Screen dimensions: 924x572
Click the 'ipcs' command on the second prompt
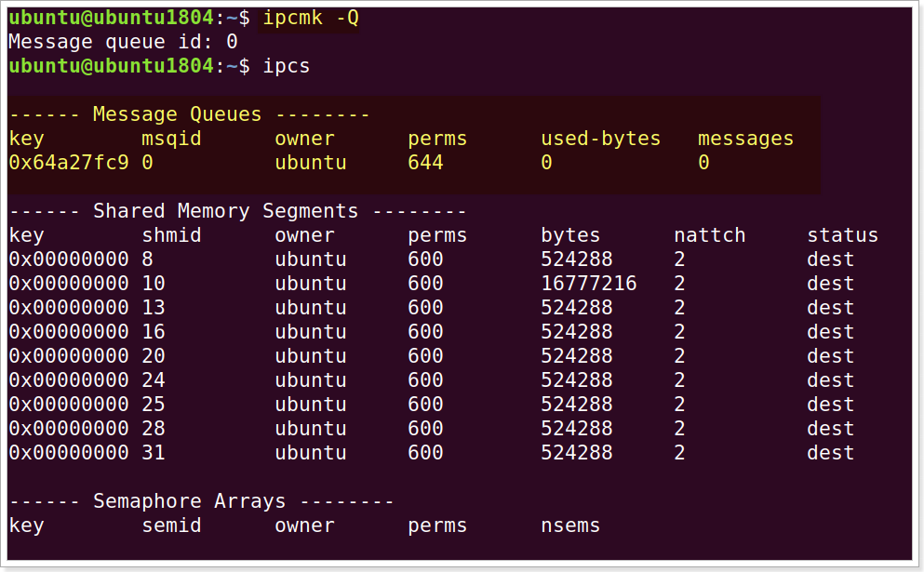[x=286, y=66]
